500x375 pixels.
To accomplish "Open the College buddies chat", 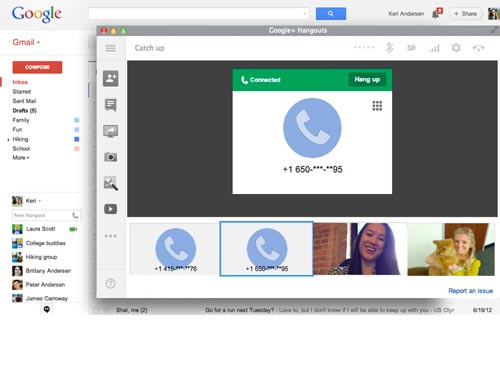I will (46, 243).
